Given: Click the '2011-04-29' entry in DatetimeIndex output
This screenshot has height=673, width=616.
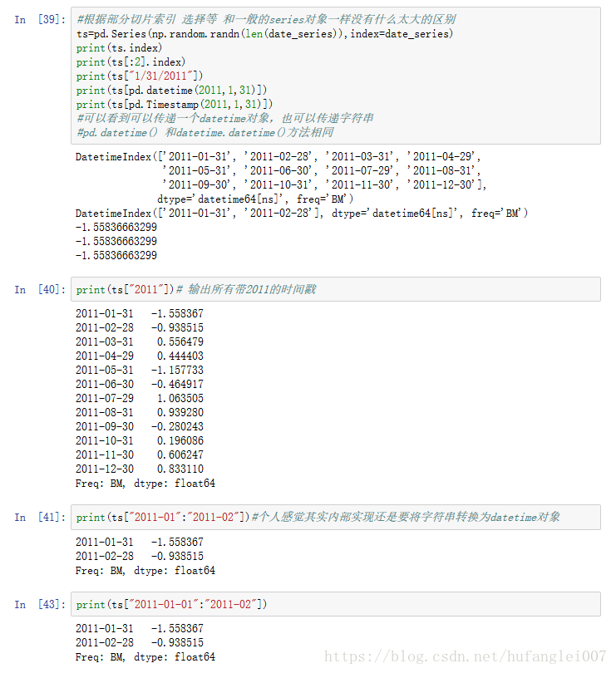Looking at the screenshot, I should (442, 157).
